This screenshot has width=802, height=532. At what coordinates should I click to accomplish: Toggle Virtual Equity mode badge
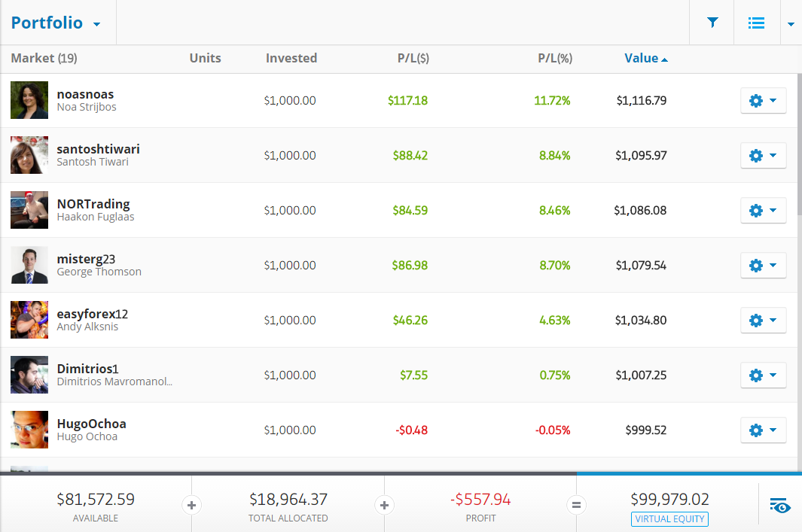click(669, 518)
